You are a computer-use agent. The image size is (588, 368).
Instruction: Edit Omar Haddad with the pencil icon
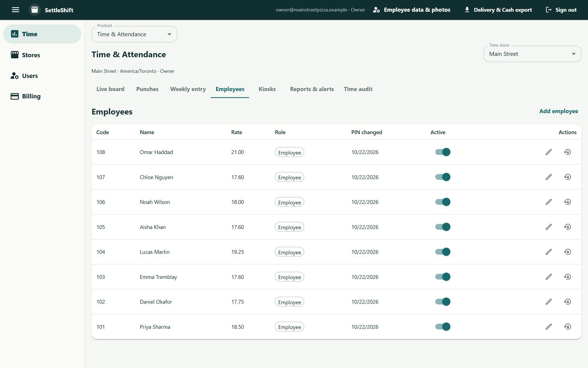(x=549, y=152)
